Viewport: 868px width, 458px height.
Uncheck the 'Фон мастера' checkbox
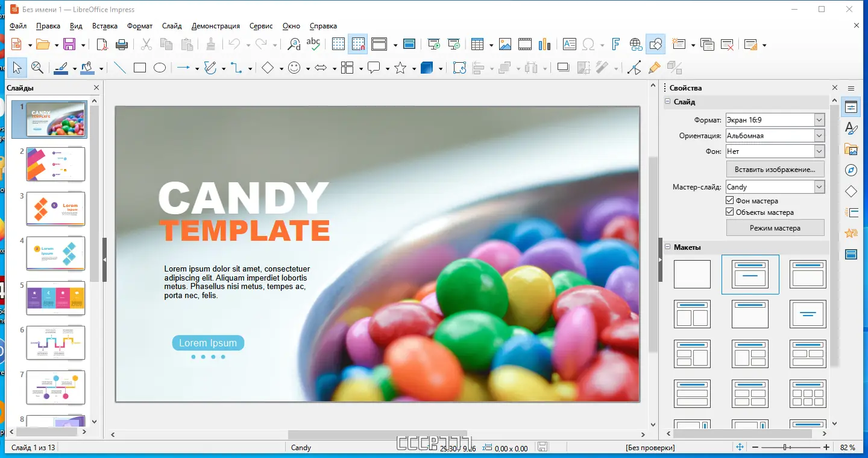point(731,201)
